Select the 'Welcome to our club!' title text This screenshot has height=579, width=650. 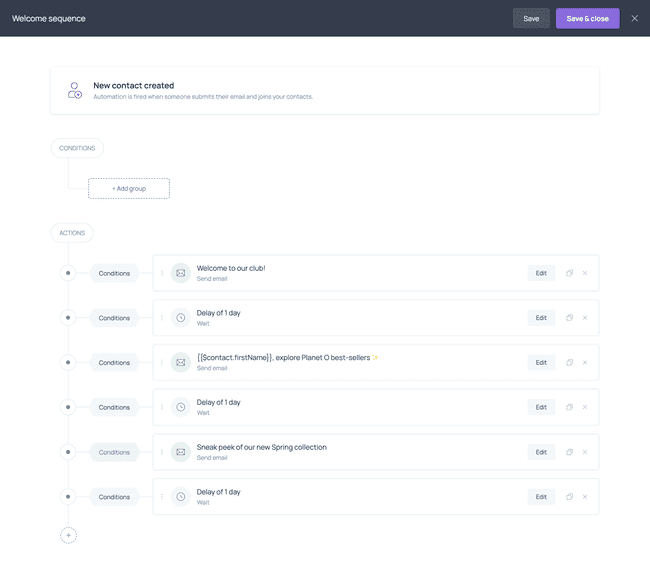[231, 268]
